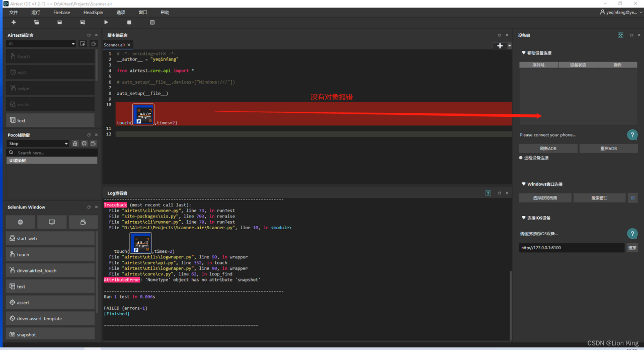Click the 重启ADB button

pyautogui.click(x=608, y=149)
